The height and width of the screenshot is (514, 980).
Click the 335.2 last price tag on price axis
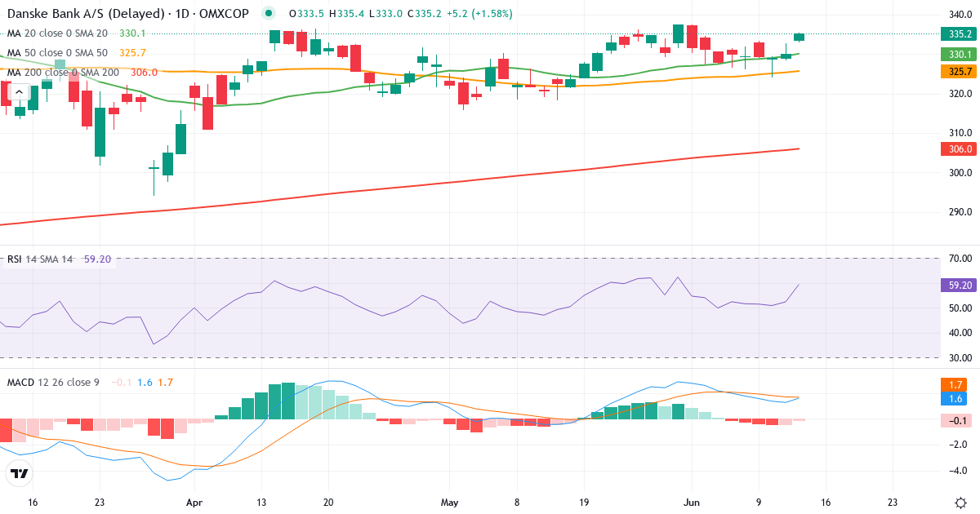pos(960,33)
